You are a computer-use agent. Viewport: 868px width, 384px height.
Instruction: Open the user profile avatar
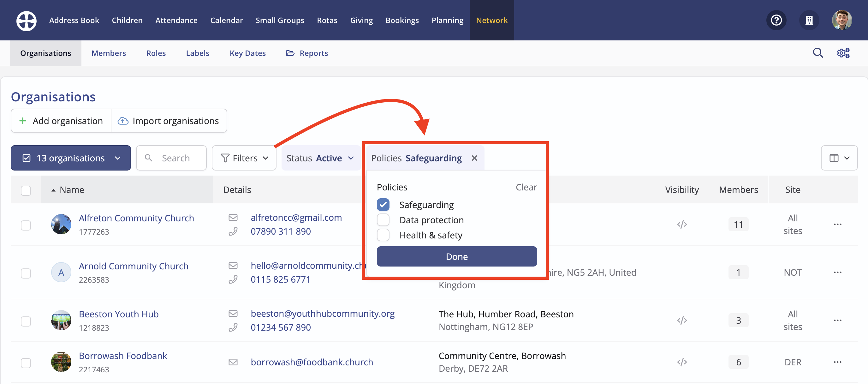point(842,20)
